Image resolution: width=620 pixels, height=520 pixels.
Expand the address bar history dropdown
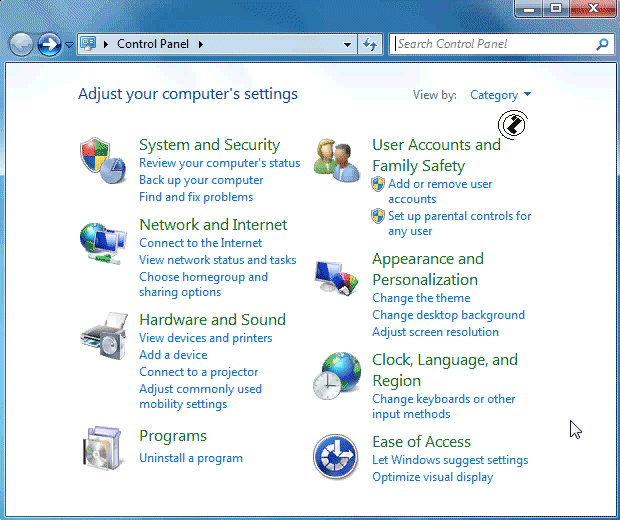click(347, 44)
